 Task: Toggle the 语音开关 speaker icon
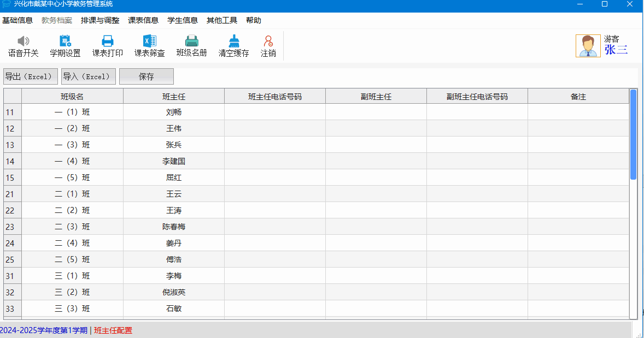coord(23,41)
